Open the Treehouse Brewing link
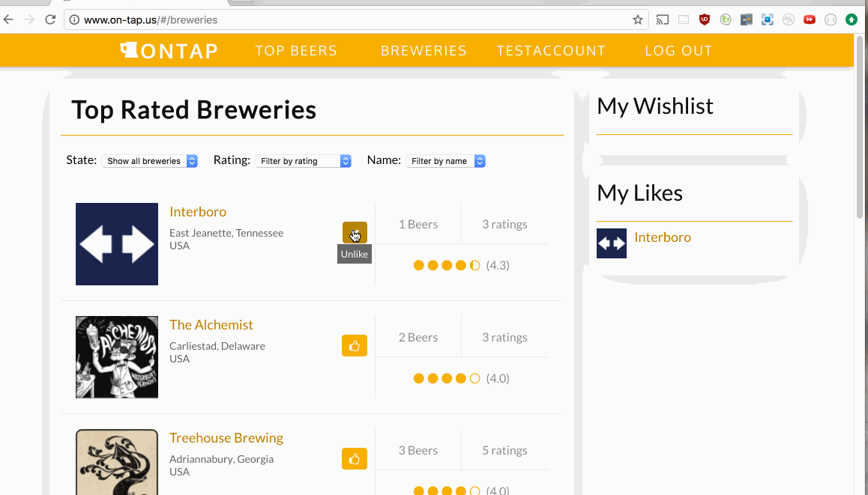Screen dimensions: 868x495 pyautogui.click(x=226, y=438)
